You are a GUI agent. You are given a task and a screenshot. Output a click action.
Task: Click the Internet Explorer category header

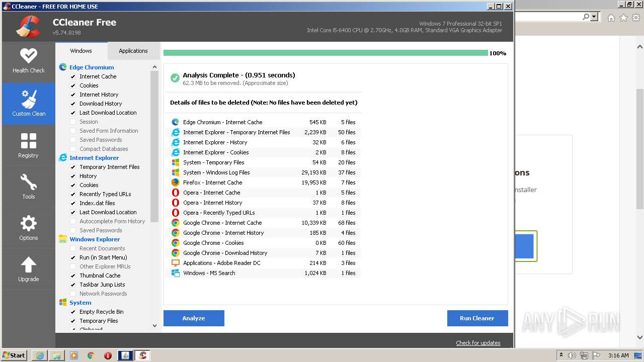[94, 158]
